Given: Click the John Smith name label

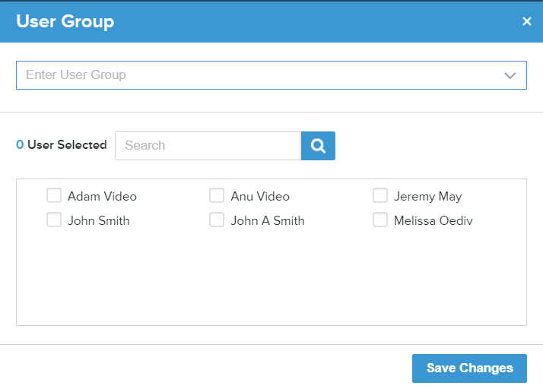Looking at the screenshot, I should click(x=98, y=221).
